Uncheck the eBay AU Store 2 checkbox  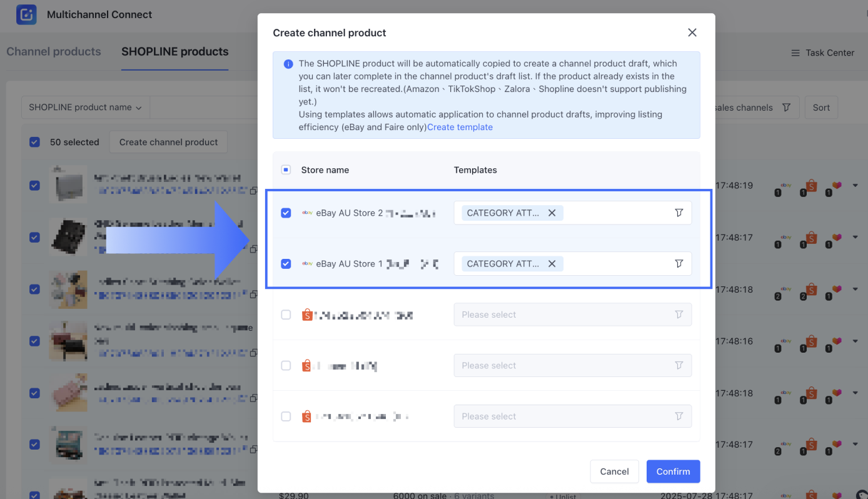coord(286,213)
